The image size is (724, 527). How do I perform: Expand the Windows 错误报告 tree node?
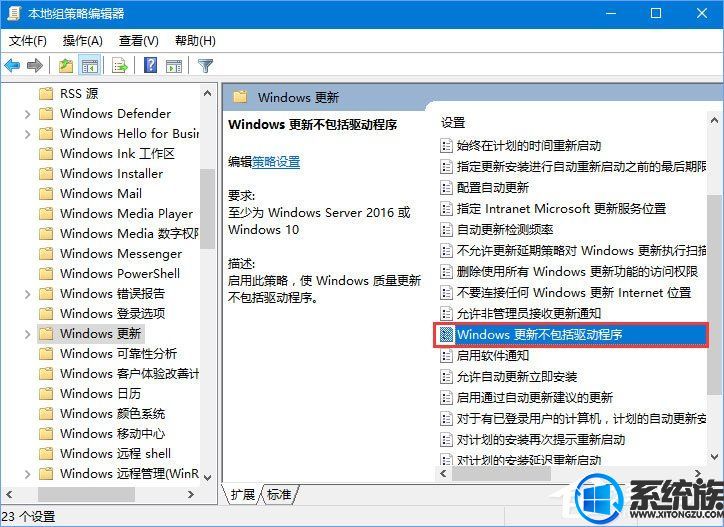(x=27, y=294)
